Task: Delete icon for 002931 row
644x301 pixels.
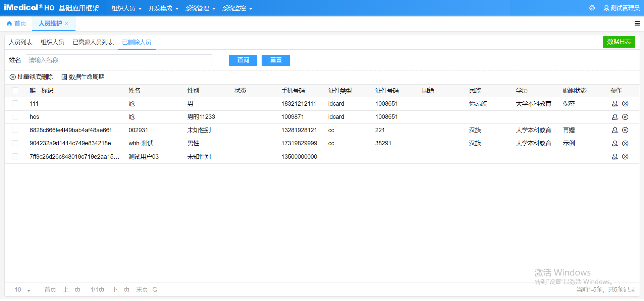Action: click(625, 130)
